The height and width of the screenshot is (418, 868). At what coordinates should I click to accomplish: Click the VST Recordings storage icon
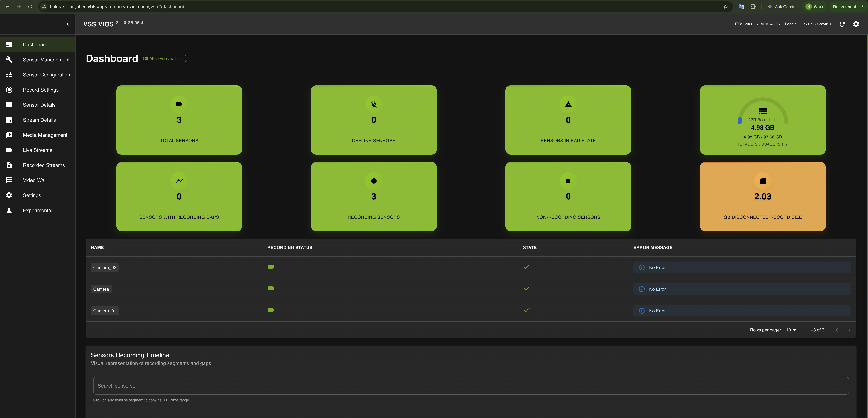[x=763, y=111]
